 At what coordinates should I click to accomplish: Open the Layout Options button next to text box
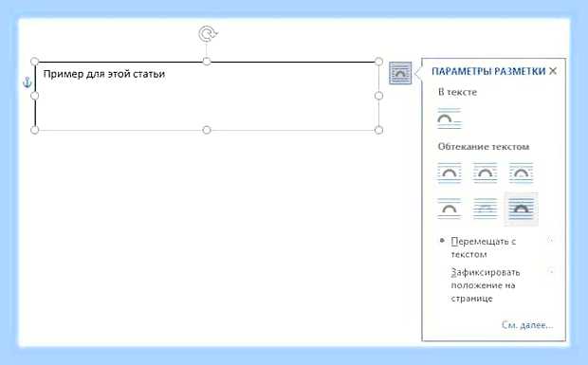(400, 73)
